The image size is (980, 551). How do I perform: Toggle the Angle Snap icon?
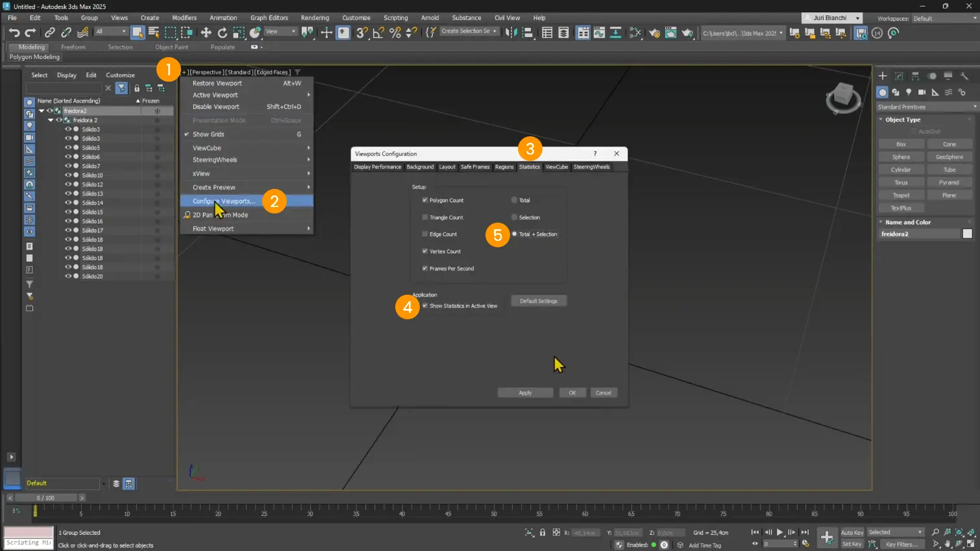pyautogui.click(x=378, y=32)
